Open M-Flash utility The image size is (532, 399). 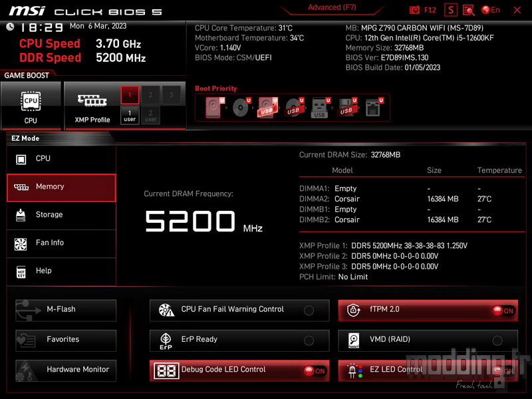click(66, 310)
